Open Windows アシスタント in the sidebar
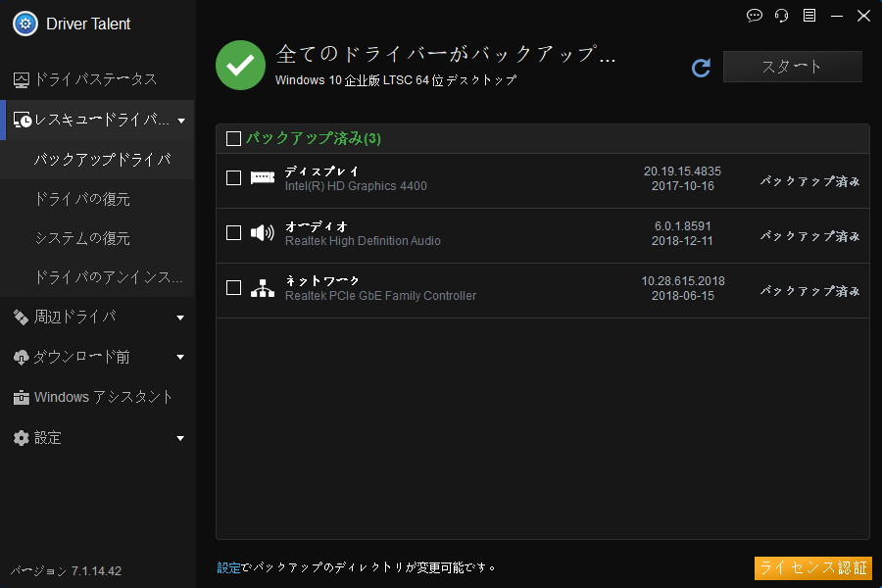Viewport: 882px width, 588px height. pos(97,397)
